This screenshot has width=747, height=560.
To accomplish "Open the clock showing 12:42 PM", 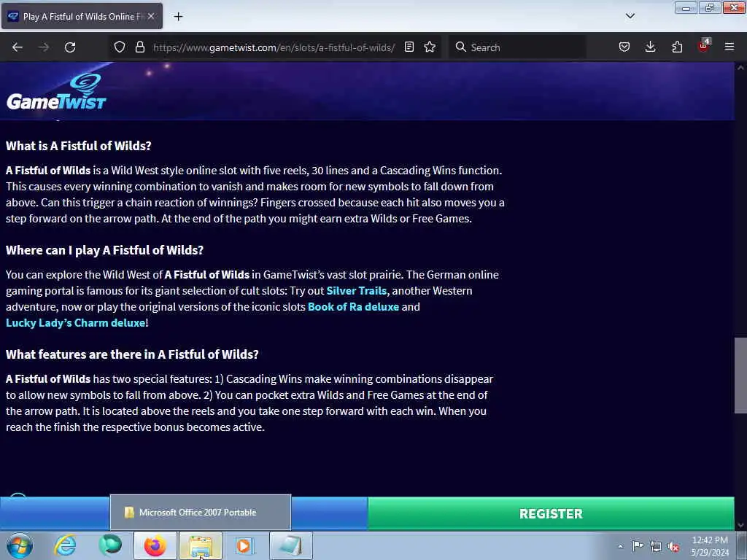I will tap(710, 546).
